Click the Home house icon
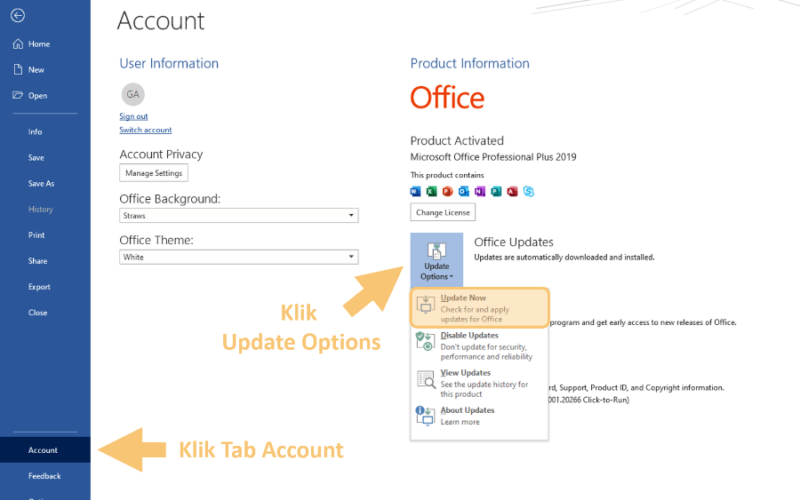 coord(18,44)
